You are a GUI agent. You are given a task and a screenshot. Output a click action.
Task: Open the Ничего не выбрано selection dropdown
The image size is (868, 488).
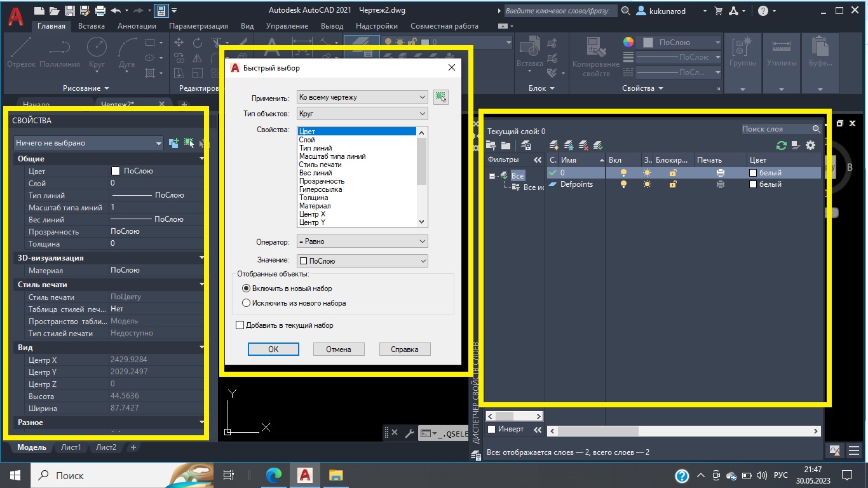pyautogui.click(x=89, y=144)
